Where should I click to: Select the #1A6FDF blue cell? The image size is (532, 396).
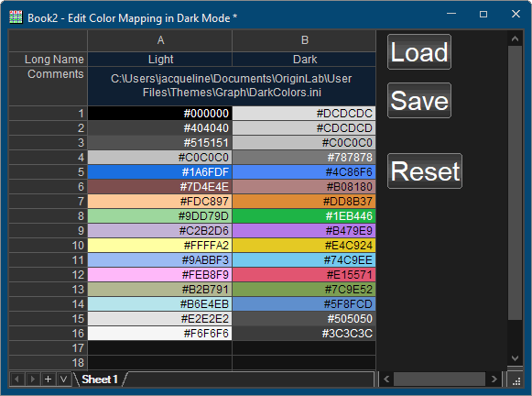point(160,171)
